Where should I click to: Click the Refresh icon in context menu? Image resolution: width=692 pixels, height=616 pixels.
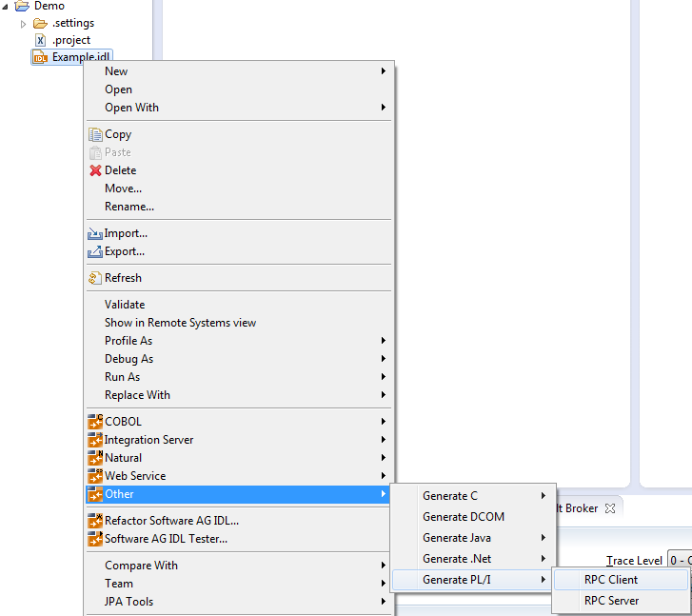point(95,278)
